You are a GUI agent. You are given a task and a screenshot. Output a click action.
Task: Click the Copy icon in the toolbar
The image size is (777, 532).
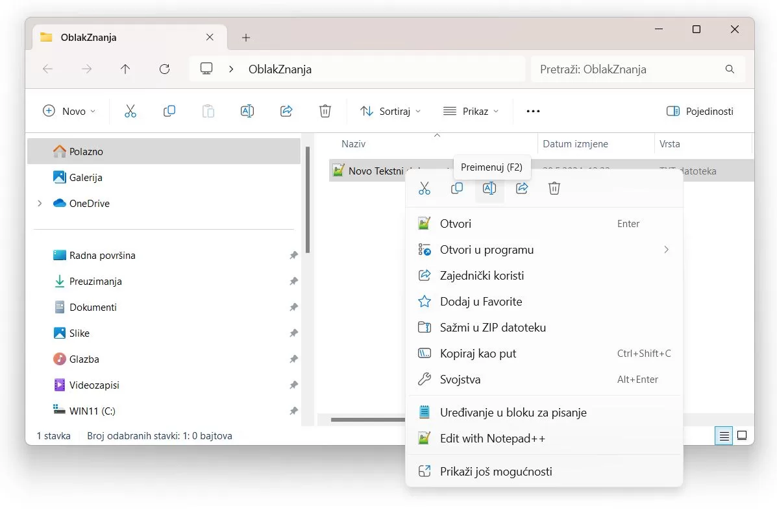pyautogui.click(x=169, y=111)
